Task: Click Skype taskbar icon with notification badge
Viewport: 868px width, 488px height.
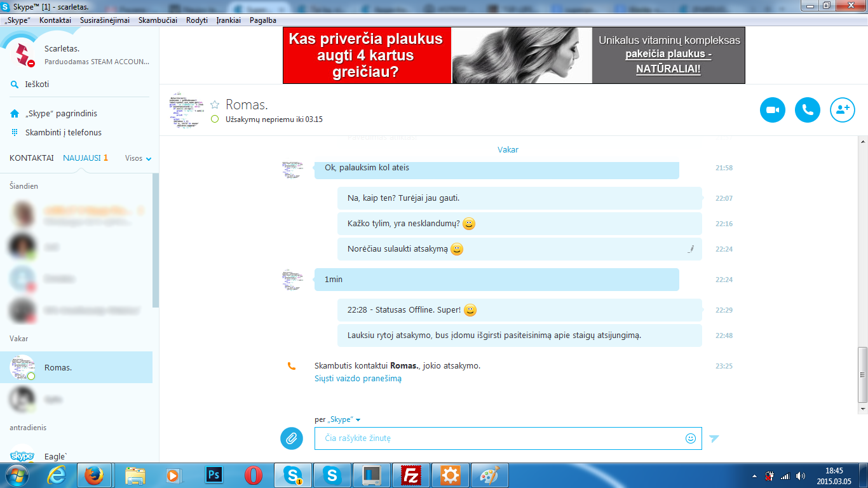Action: pos(293,475)
